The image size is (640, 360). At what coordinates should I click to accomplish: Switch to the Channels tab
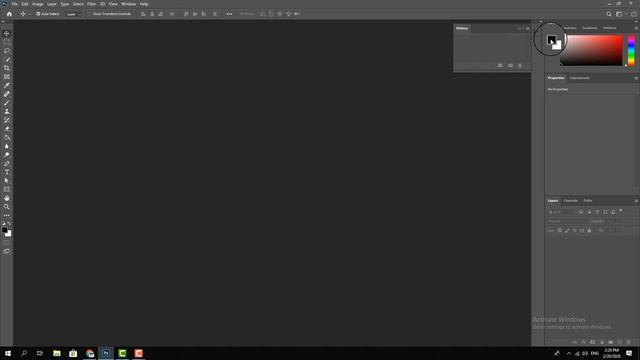[x=570, y=201]
